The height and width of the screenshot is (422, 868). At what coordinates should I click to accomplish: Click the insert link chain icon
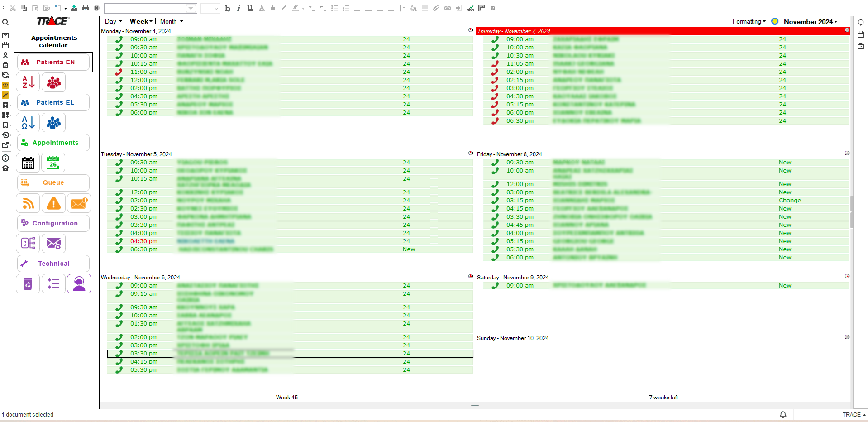pos(448,8)
